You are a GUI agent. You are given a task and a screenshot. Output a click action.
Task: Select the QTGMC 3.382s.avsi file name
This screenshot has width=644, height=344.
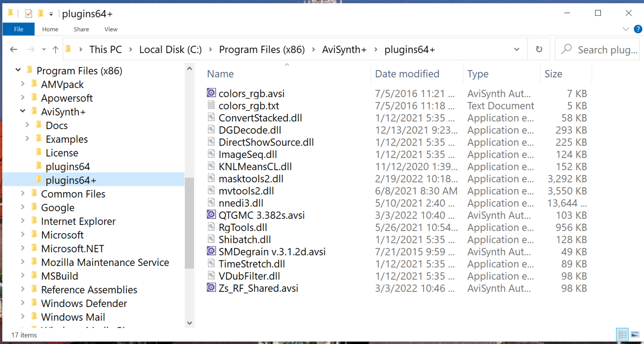click(x=262, y=215)
